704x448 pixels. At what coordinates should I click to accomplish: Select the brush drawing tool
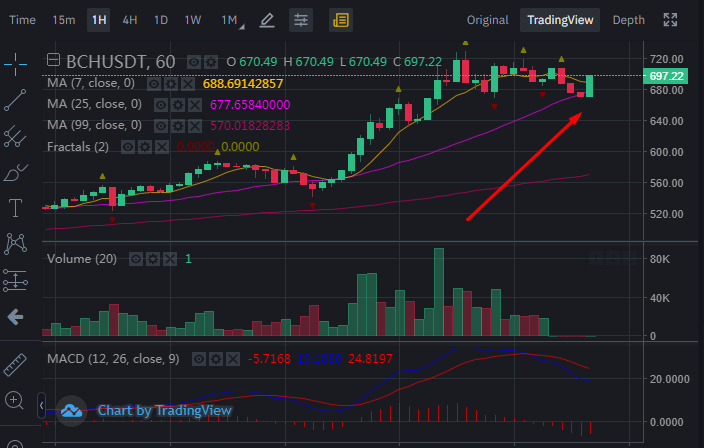click(x=15, y=173)
